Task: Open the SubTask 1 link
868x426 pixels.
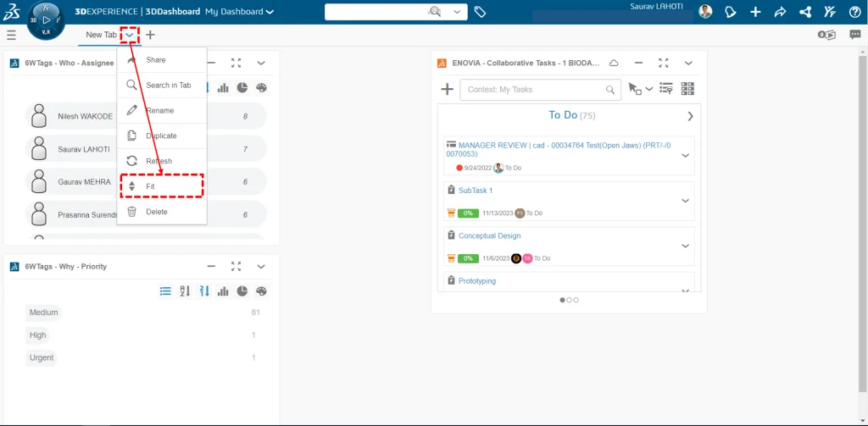Action: 475,191
